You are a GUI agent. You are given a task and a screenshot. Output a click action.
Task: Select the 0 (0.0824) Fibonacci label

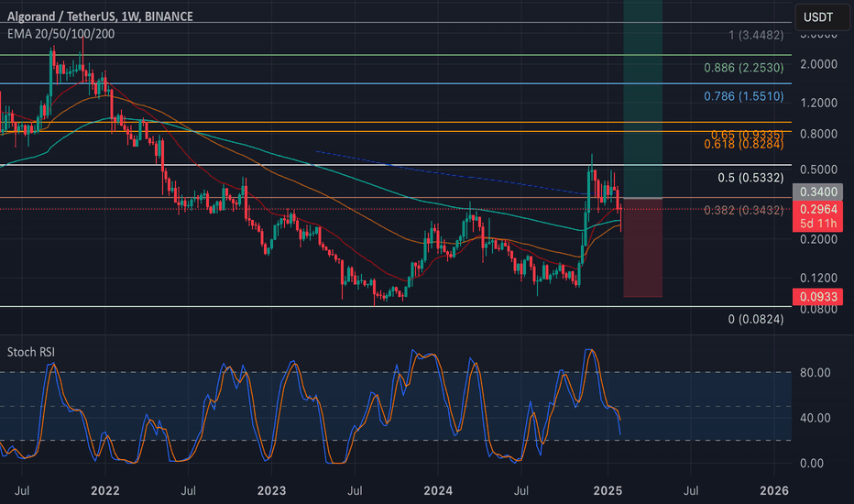click(x=756, y=319)
